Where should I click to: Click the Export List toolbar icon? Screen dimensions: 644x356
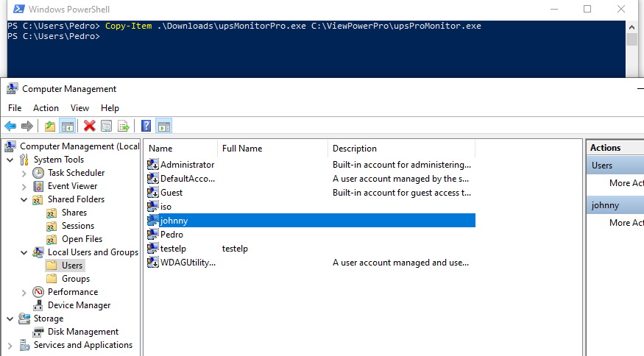pyautogui.click(x=123, y=126)
